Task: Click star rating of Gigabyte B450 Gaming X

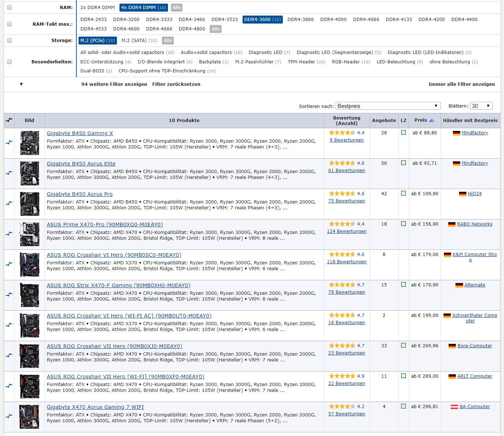Action: [x=342, y=133]
